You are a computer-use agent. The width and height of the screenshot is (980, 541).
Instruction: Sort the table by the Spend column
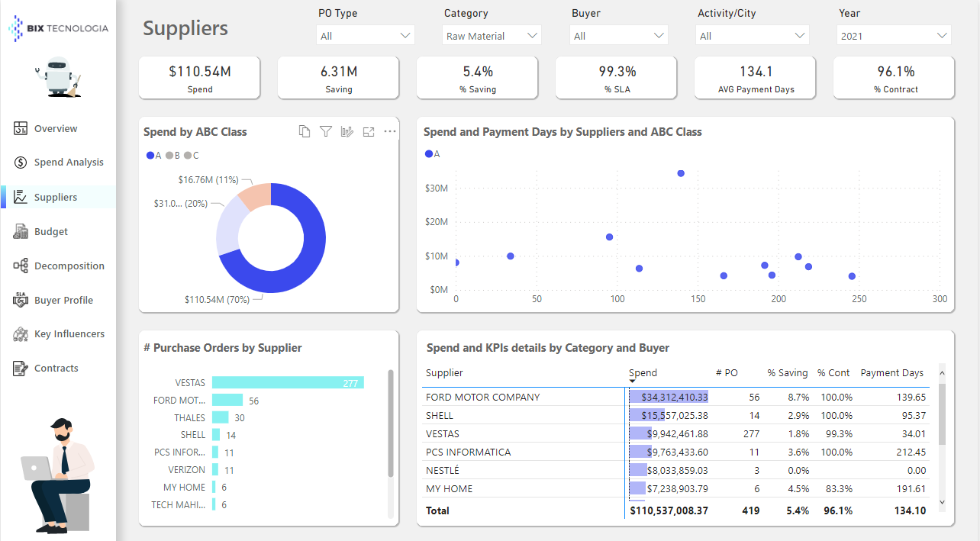tap(643, 372)
